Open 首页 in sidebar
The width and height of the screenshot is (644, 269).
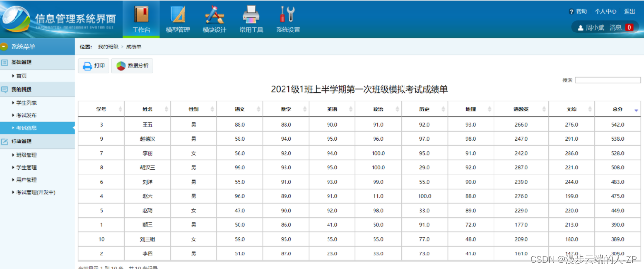tap(21, 76)
